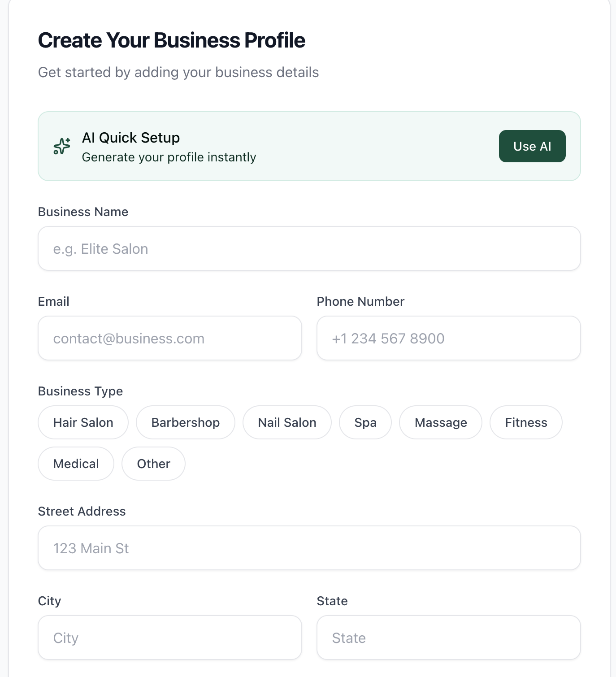Click the AI sparkle icon
Viewport: 616px width, 677px height.
[62, 146]
